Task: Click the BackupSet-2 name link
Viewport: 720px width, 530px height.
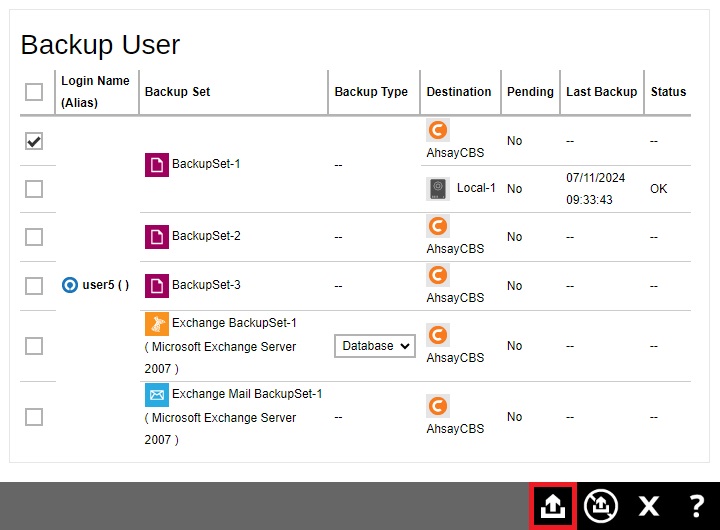Action: coord(206,237)
